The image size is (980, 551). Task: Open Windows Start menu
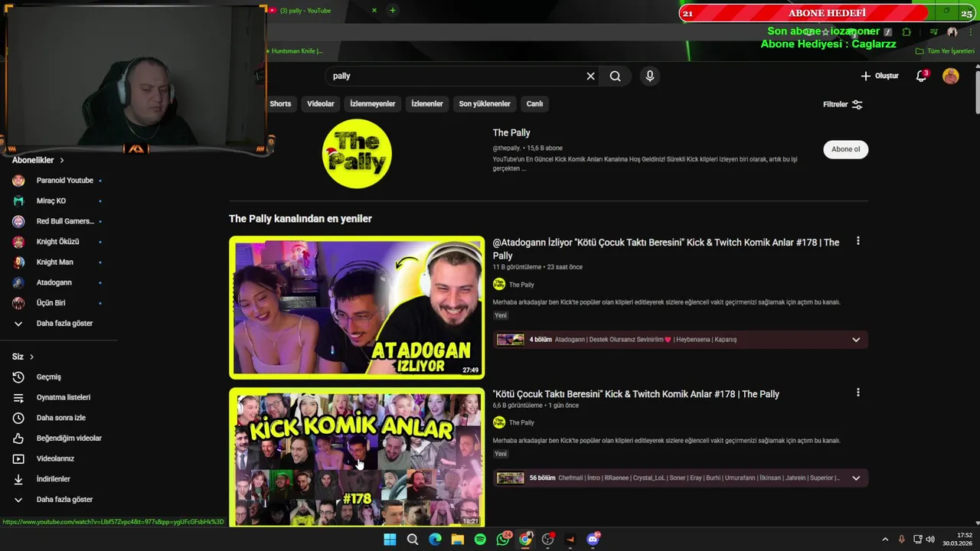pos(390,540)
